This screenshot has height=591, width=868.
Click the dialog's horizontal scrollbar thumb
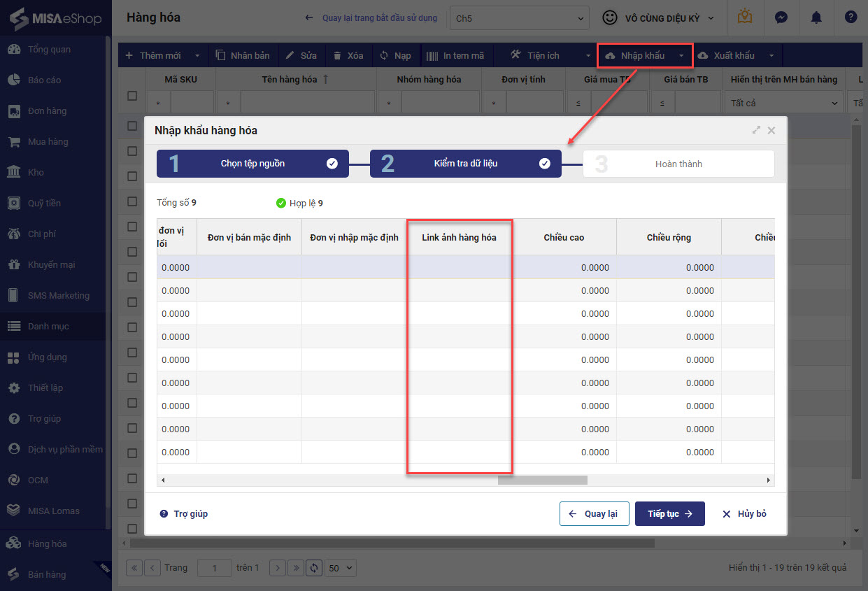tap(542, 480)
